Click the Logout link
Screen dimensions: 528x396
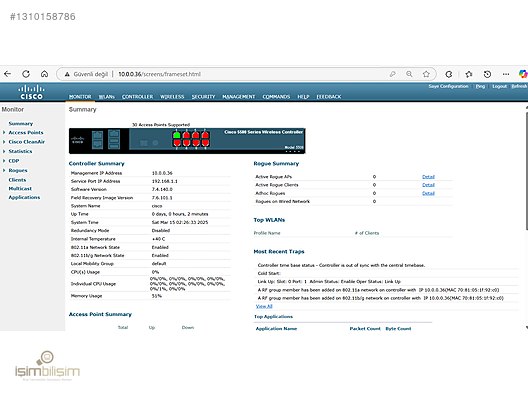499,86
